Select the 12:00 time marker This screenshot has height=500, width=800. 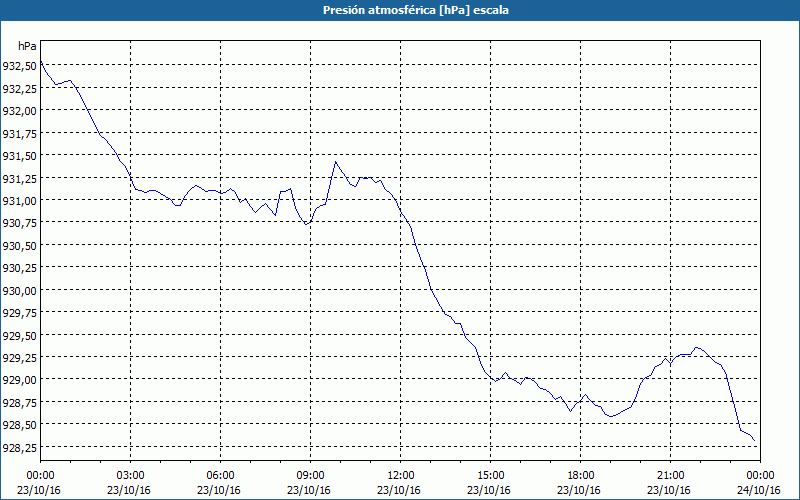click(401, 476)
